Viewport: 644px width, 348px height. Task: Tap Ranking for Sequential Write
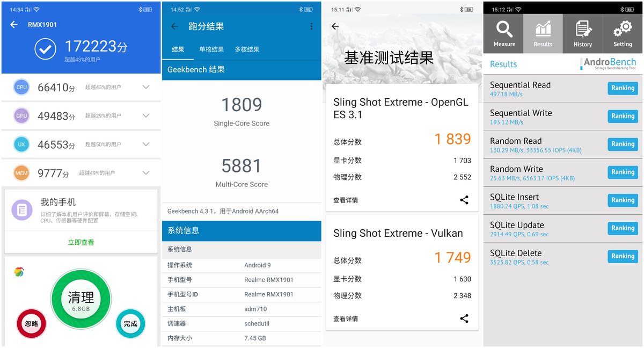[x=623, y=116]
